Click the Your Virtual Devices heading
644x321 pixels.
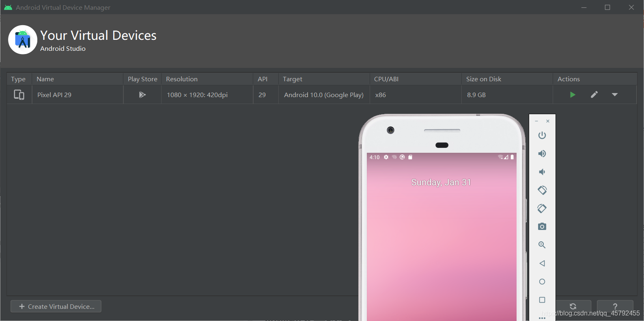tap(98, 35)
